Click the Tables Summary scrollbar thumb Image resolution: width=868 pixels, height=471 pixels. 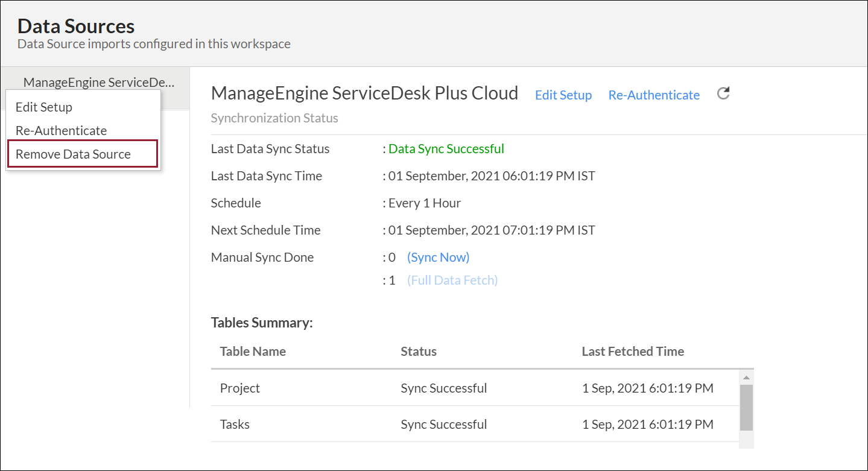pyautogui.click(x=746, y=407)
